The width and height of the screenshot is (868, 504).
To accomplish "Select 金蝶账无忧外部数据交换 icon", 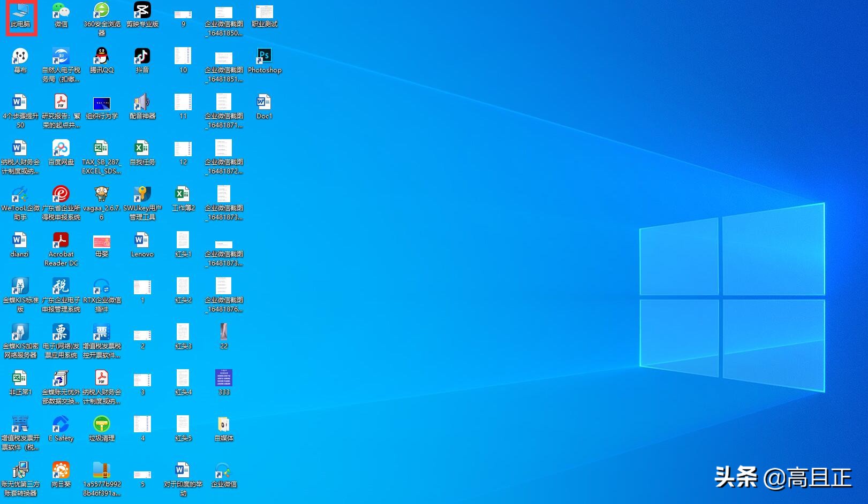I will point(61,387).
